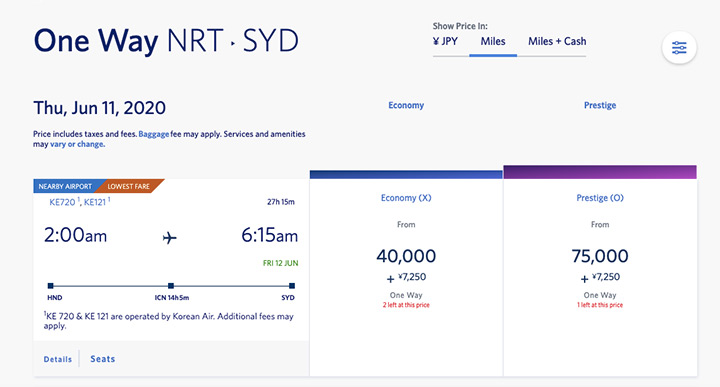The width and height of the screenshot is (720, 387).
Task: Open flight KE720 link
Action: click(62, 202)
